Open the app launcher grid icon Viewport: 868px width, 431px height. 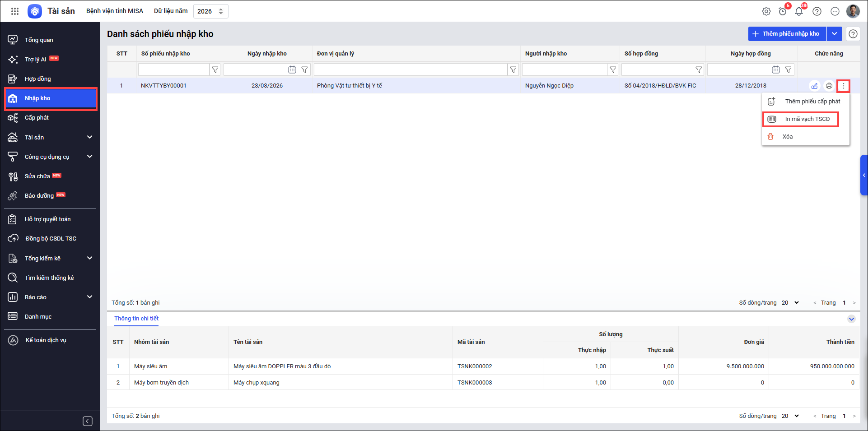coord(15,11)
